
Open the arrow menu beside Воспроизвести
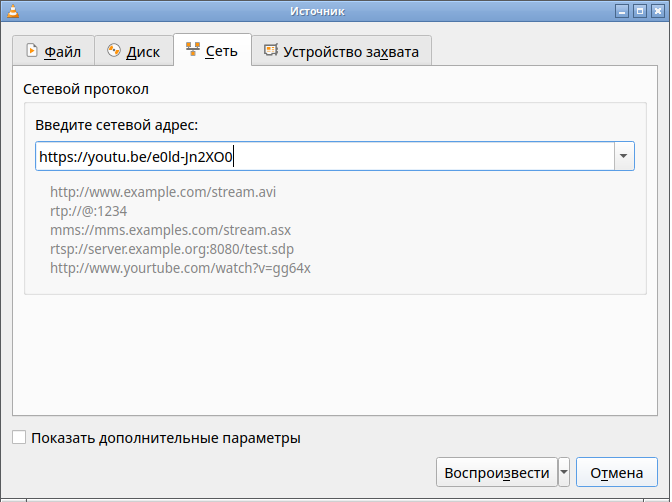pyautogui.click(x=564, y=473)
